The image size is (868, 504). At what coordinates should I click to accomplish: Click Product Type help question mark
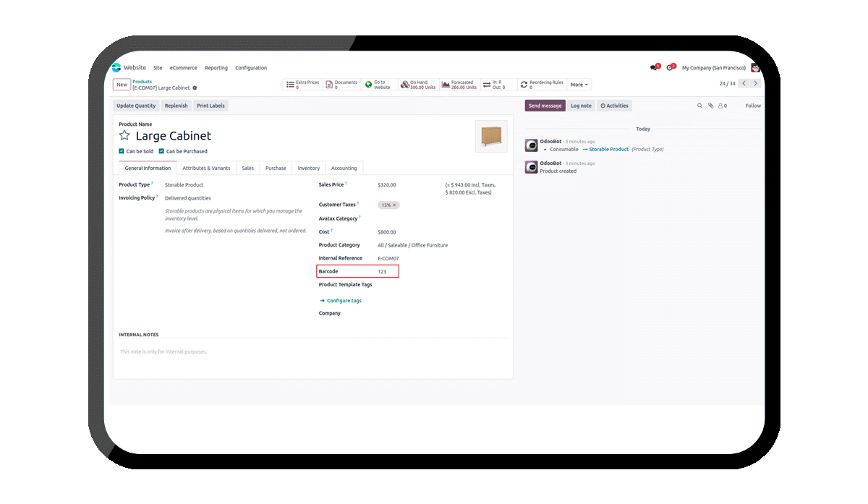point(153,183)
